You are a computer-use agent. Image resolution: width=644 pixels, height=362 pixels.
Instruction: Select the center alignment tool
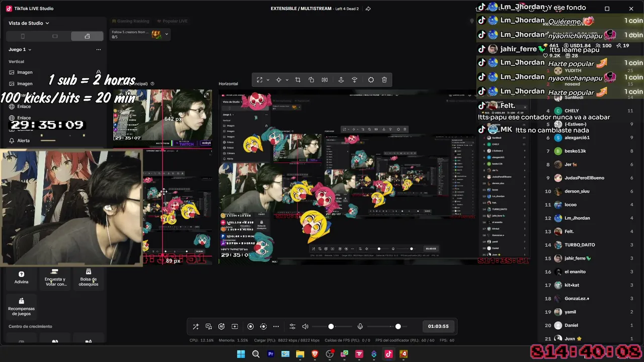coord(278,80)
